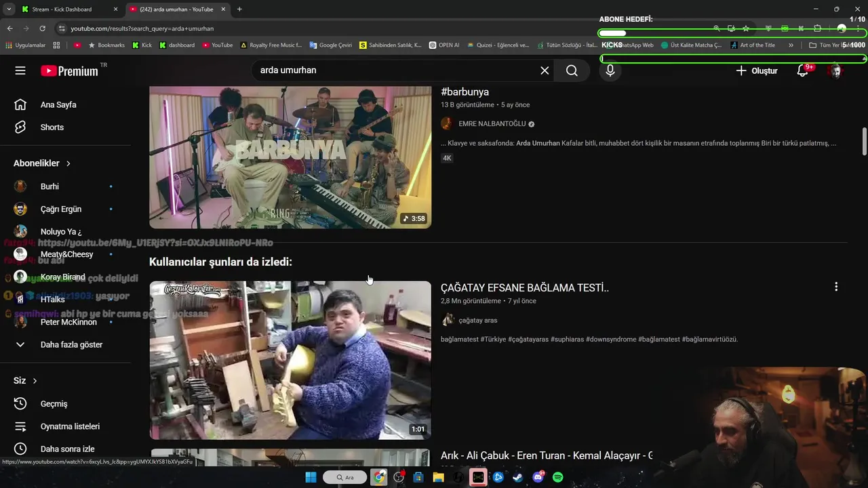Click the magnifier search button
Viewport: 868px width, 488px height.
[572, 70]
